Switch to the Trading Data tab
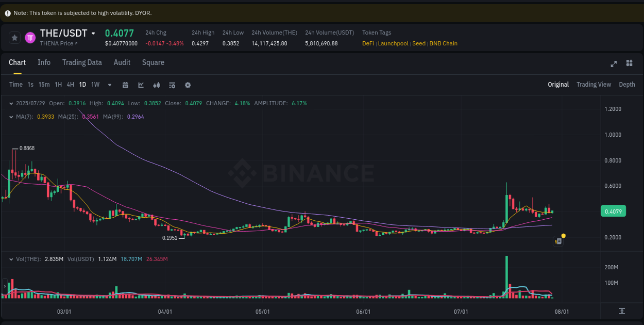 [82, 62]
